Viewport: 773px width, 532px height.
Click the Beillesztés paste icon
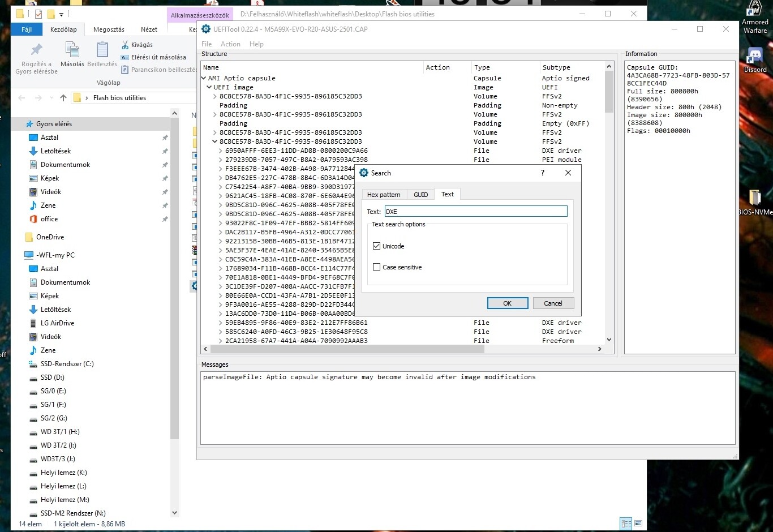click(102, 50)
